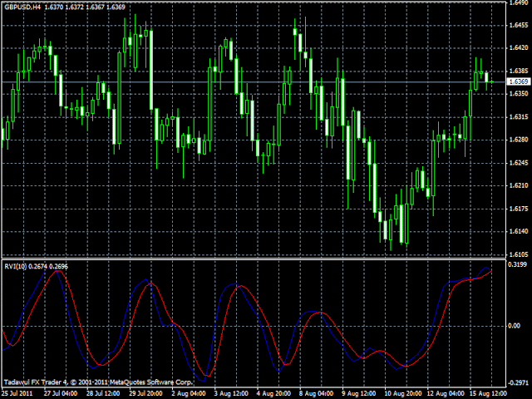This screenshot has height=399, width=532.
Task: Click the 28 Jul 12:00 time label
Action: (x=103, y=393)
